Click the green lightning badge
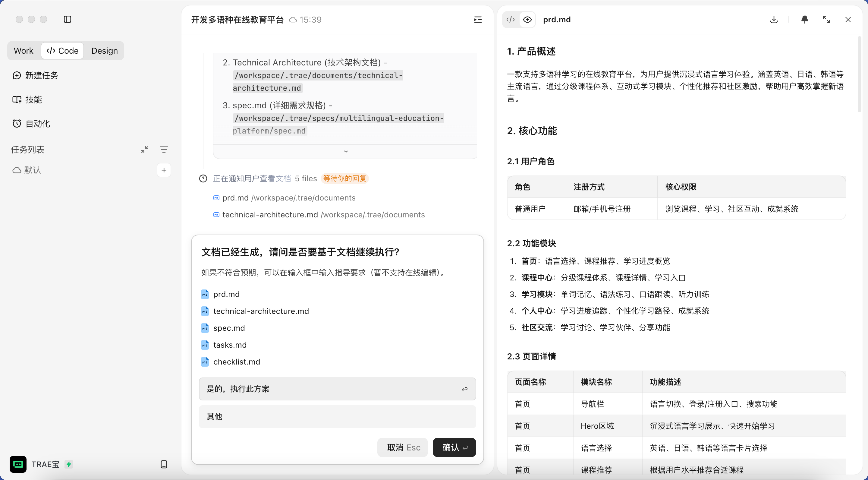Image resolution: width=868 pixels, height=480 pixels. point(69,464)
